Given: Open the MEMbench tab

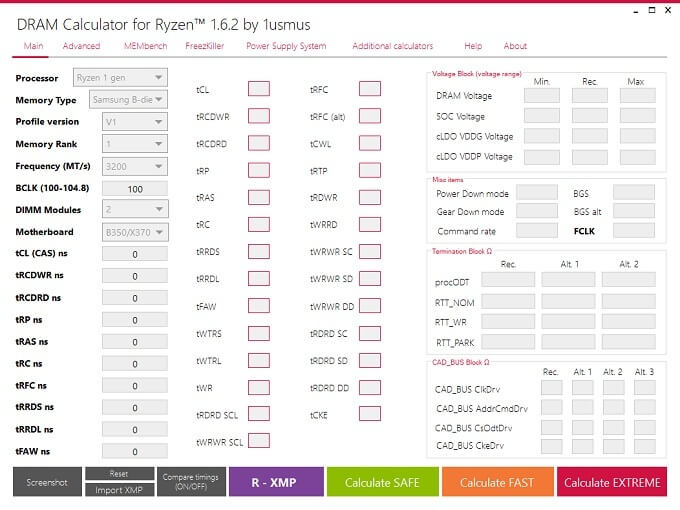Looking at the screenshot, I should coord(145,46).
